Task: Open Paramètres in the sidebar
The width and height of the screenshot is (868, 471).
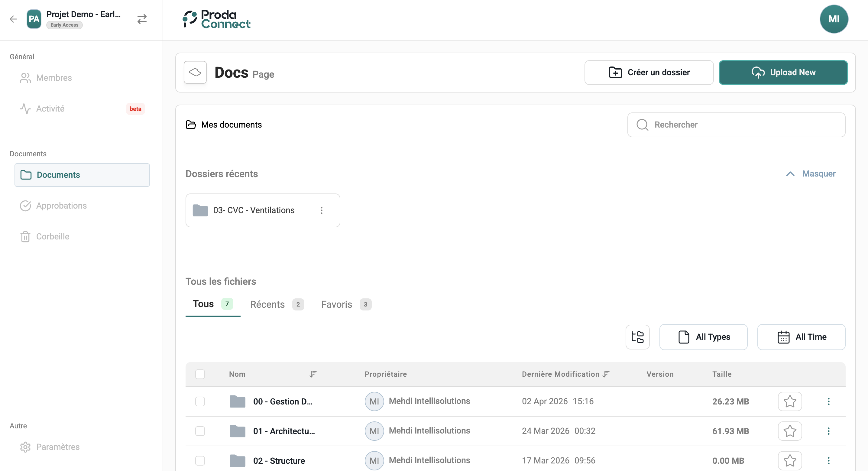Action: pos(82,447)
